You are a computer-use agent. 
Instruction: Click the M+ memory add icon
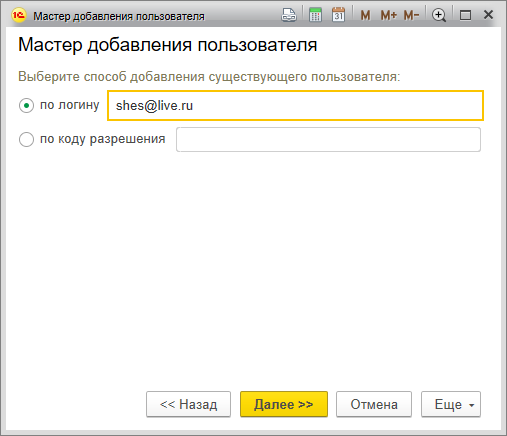[x=389, y=15]
